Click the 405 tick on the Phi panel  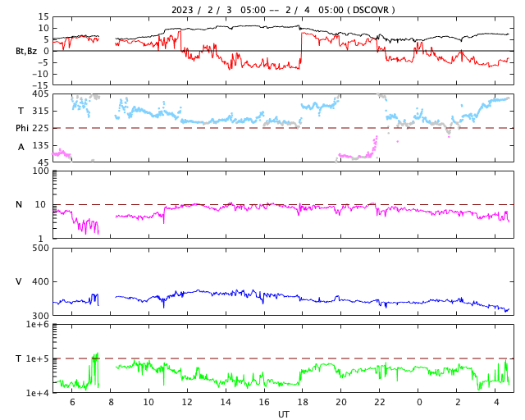click(40, 94)
